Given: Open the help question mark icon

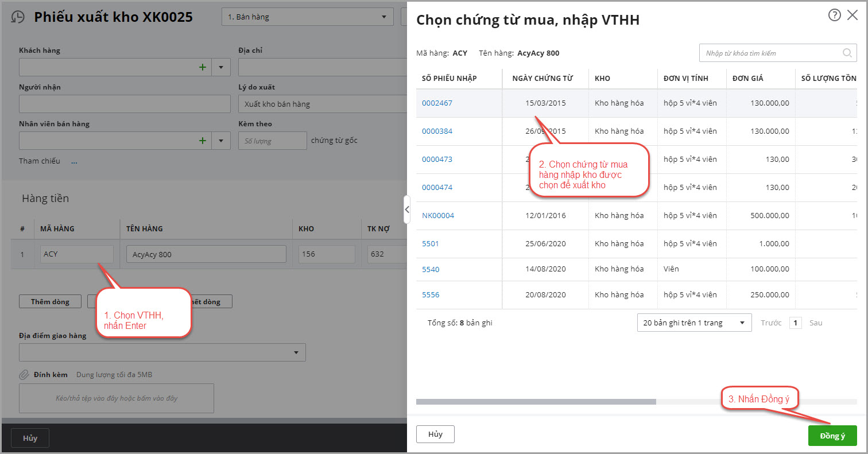Looking at the screenshot, I should [834, 15].
